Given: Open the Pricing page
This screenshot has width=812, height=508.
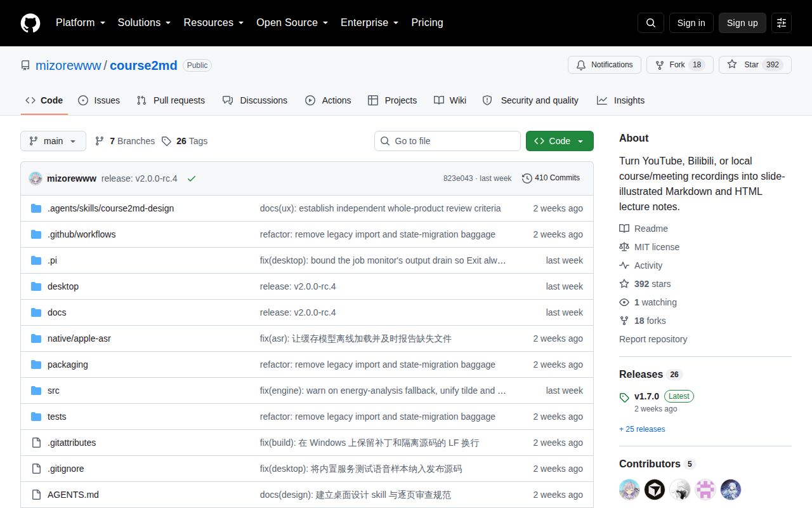Looking at the screenshot, I should [x=427, y=23].
